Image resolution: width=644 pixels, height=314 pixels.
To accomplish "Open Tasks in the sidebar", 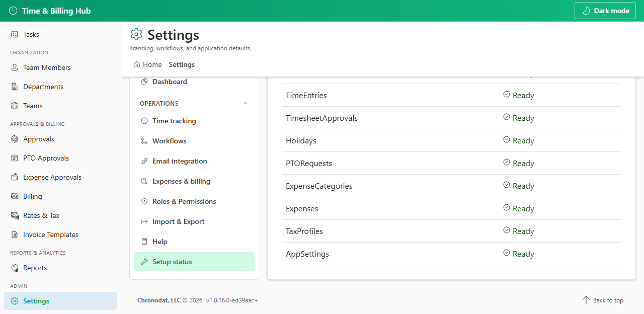I will 60,34.
